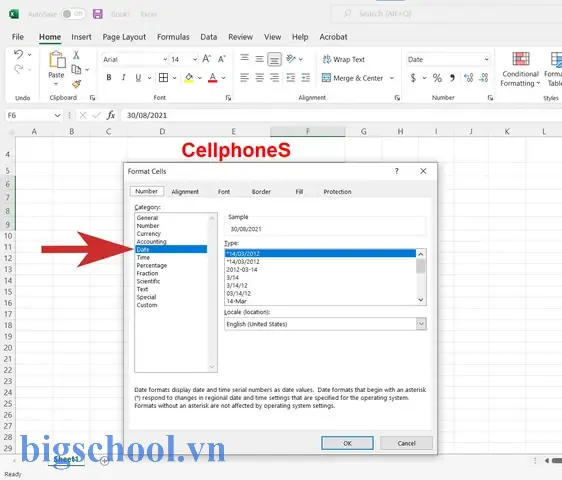
Task: Click the Redo icon
Action: coord(19,69)
